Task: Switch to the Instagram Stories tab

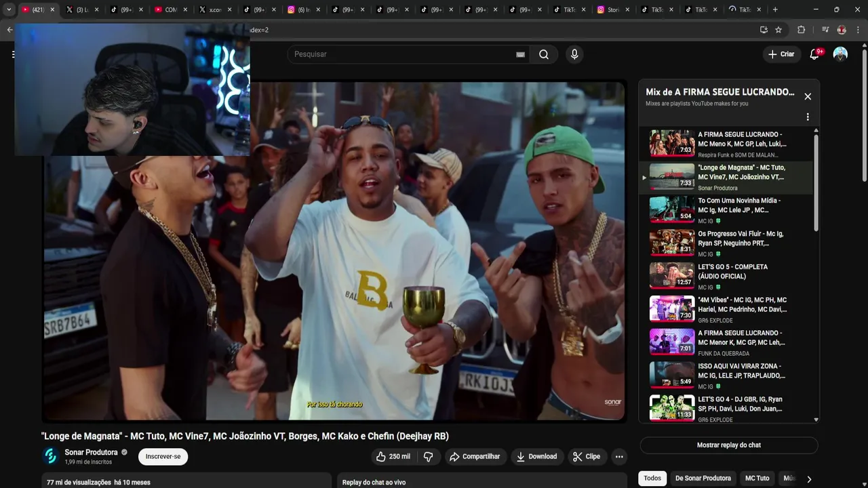Action: pyautogui.click(x=612, y=9)
